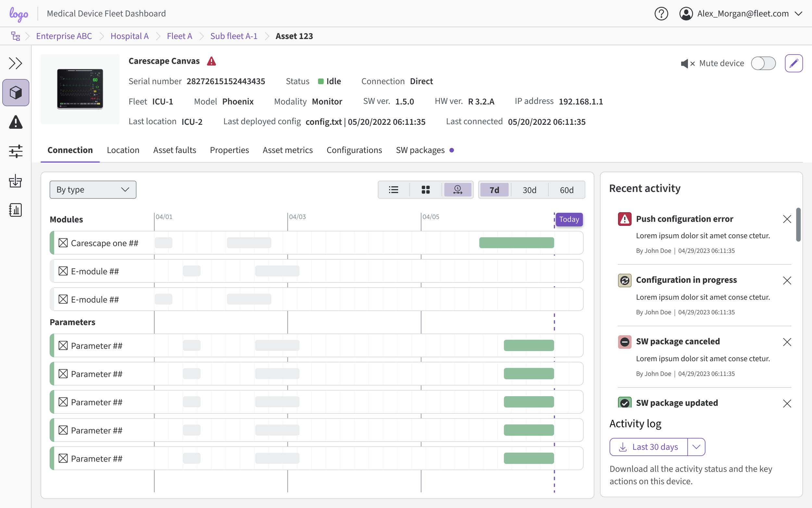Open alerts view from sidebar warning icon
The image size is (812, 508).
point(16,122)
